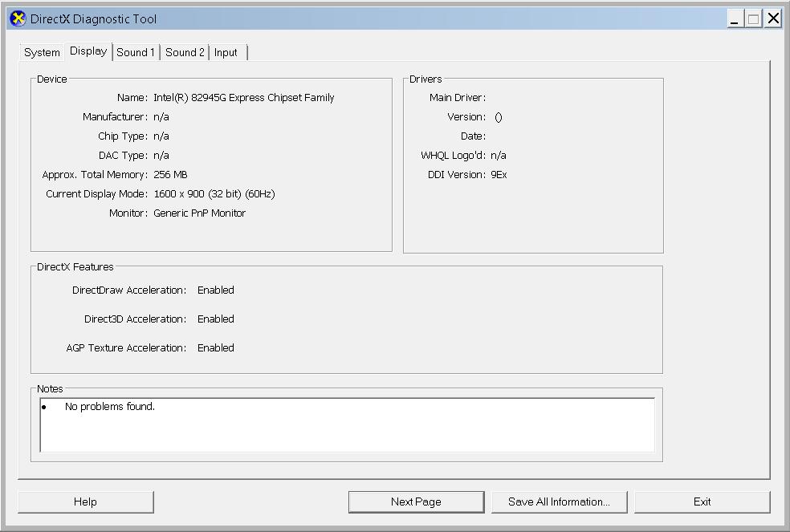Click the Help button
The height and width of the screenshot is (532, 790).
pos(86,502)
